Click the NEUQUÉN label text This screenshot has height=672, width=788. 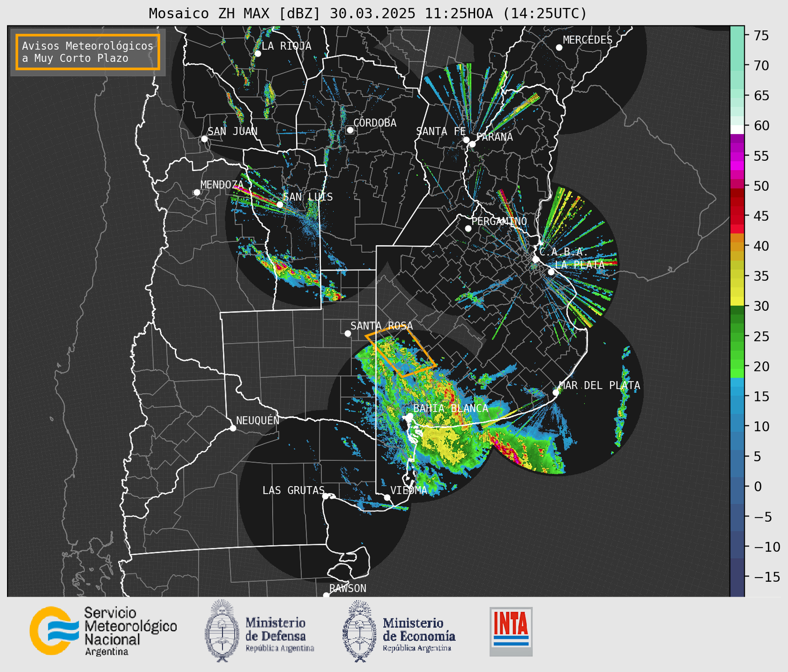coord(258,421)
